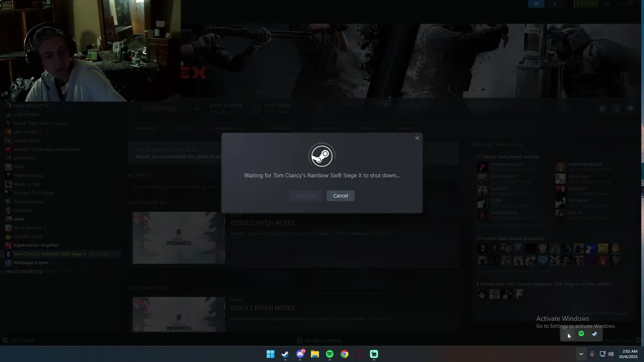Open the Store Page tab
Screen dimensions: 644x362
click(147, 128)
